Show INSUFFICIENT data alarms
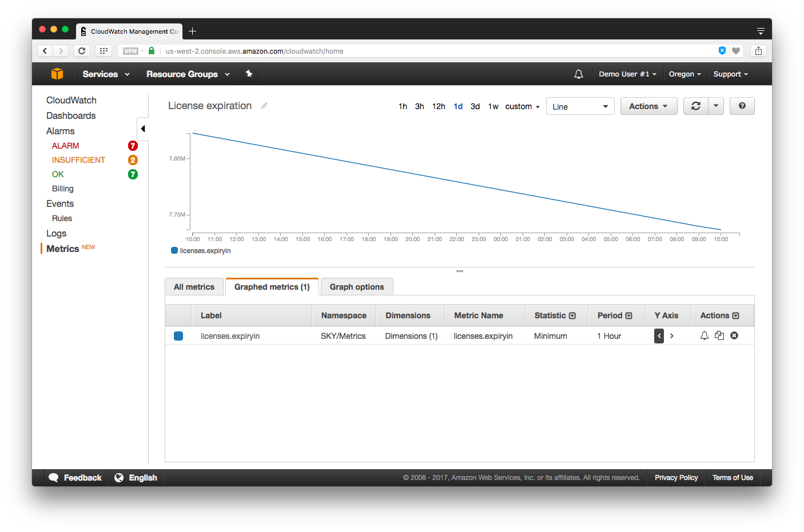Screen dimensions: 804x532 79,160
